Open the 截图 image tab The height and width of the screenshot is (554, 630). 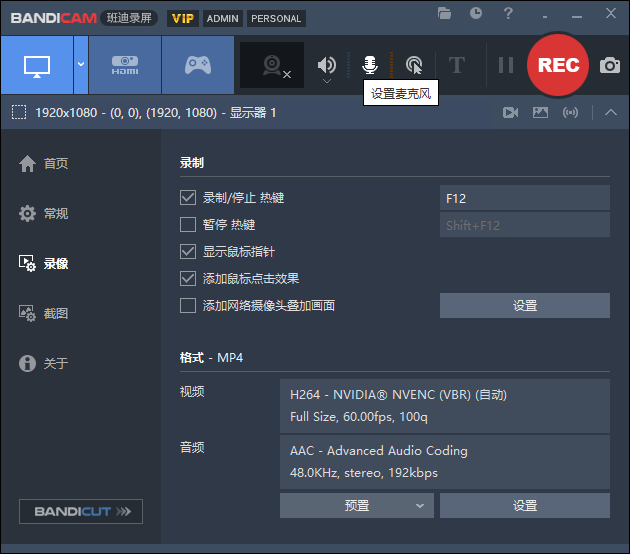pyautogui.click(x=43, y=313)
